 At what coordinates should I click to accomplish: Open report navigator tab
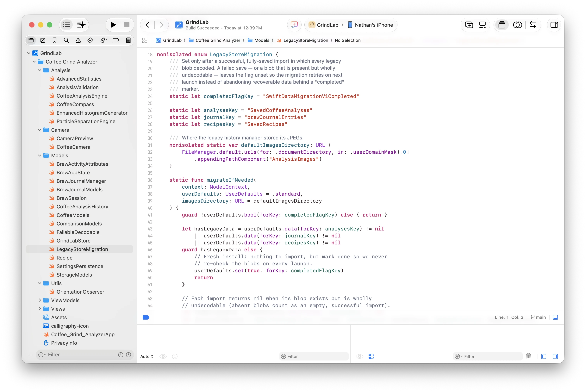tap(128, 40)
